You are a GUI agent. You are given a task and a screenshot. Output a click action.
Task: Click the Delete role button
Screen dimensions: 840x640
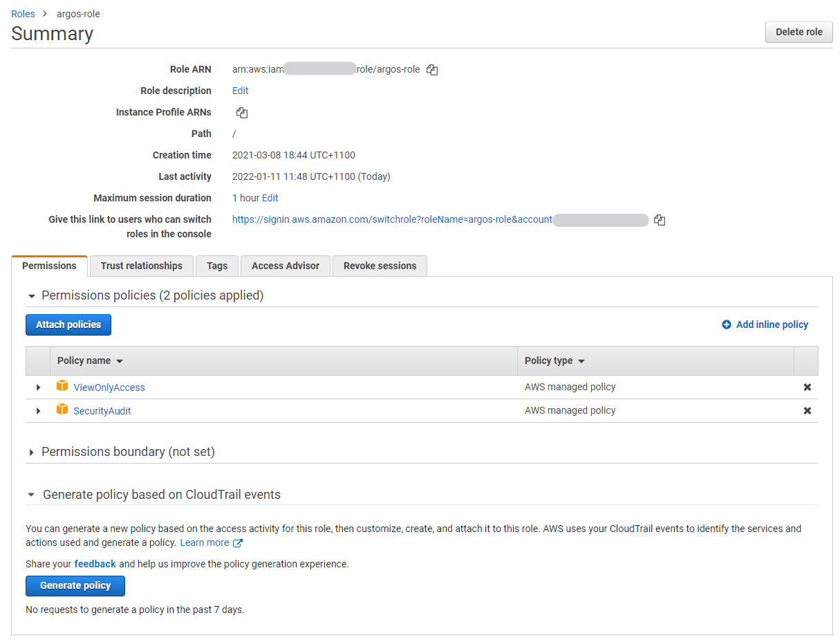[799, 32]
